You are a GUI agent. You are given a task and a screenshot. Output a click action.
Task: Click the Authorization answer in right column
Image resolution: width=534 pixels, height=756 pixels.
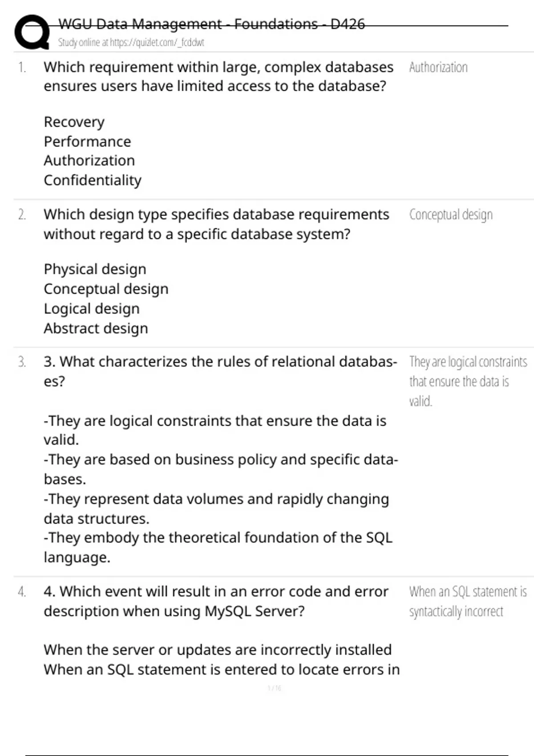(438, 68)
